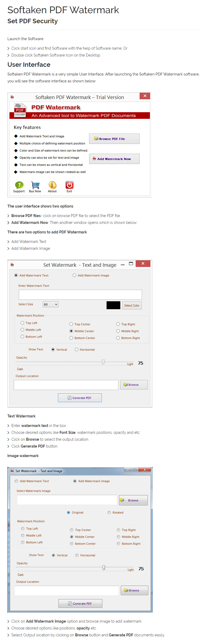Choose Middle Center position in image watermark dialog
The width and height of the screenshot is (202, 644).
(x=72, y=537)
